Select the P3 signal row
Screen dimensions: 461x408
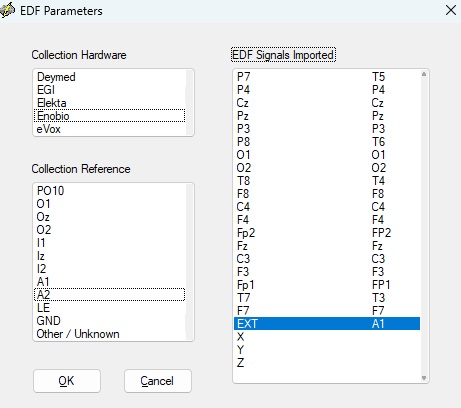pyautogui.click(x=327, y=129)
